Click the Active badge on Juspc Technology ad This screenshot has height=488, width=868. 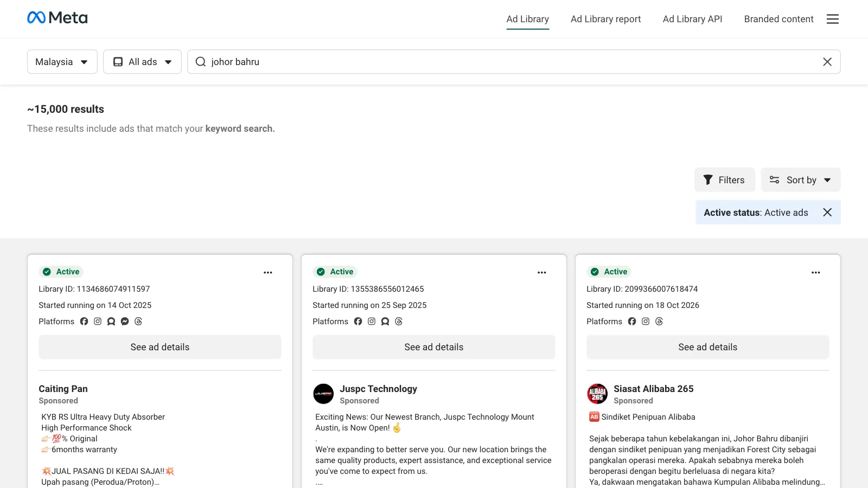(x=335, y=272)
